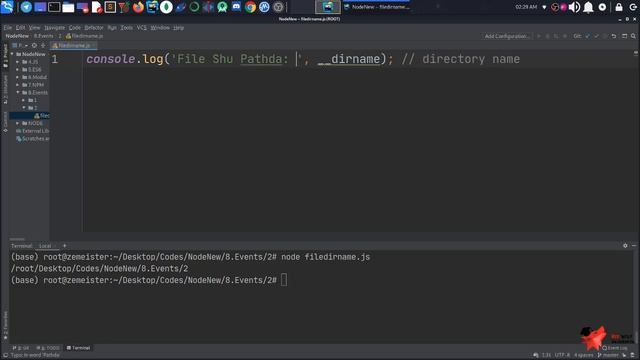Open the Kali applications menu

7,7
